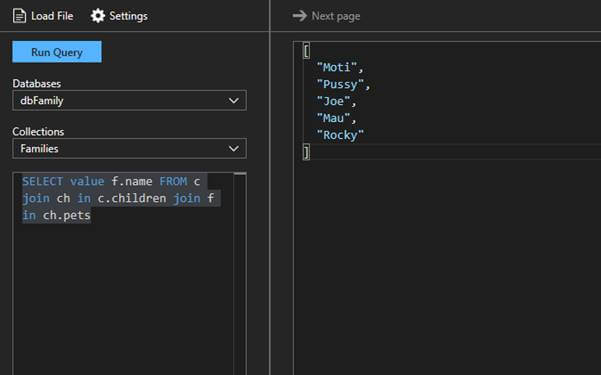Click 'ch.pets' in the query text
Screen dimensions: 601x375
(67, 215)
